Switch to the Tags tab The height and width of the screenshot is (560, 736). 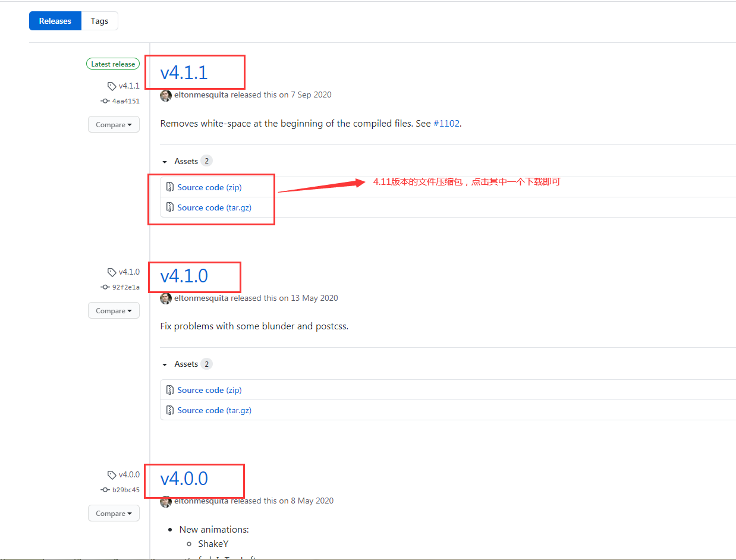click(x=99, y=21)
